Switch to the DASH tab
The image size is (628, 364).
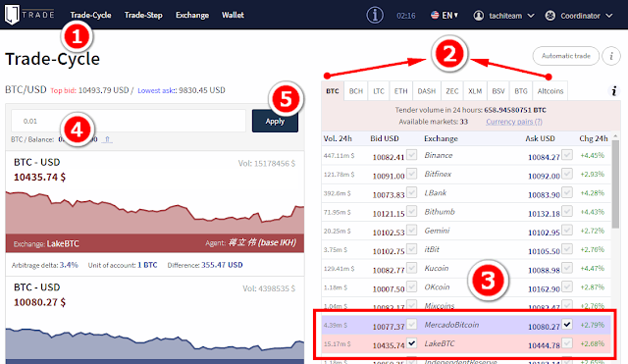(427, 91)
